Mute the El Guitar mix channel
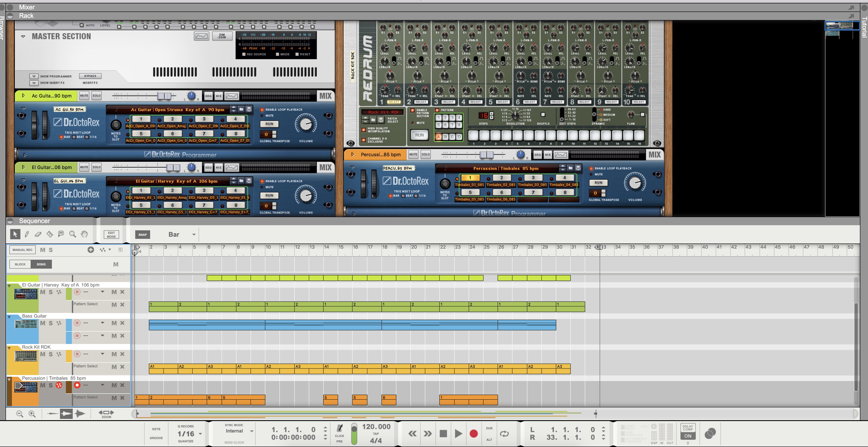The height and width of the screenshot is (447, 868). pyautogui.click(x=84, y=167)
